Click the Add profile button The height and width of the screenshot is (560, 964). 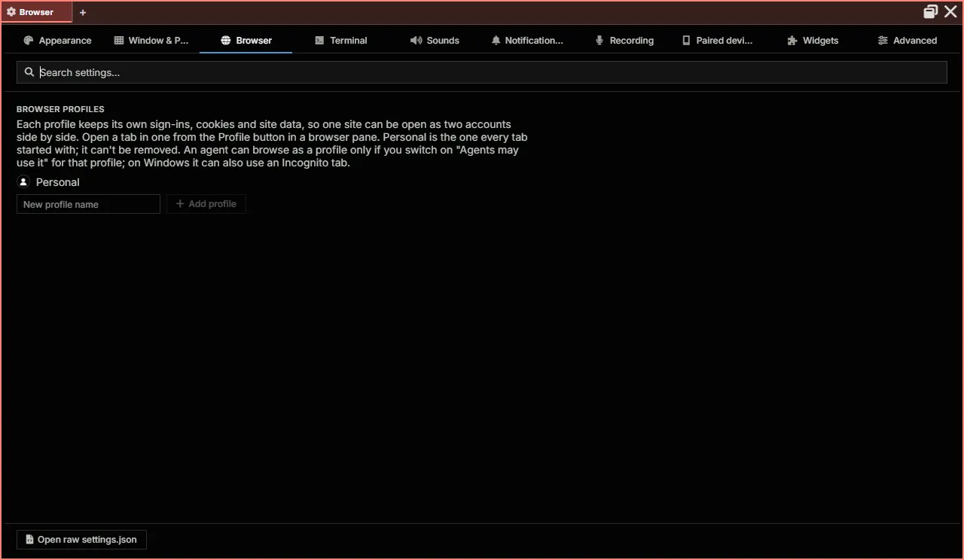coord(206,204)
